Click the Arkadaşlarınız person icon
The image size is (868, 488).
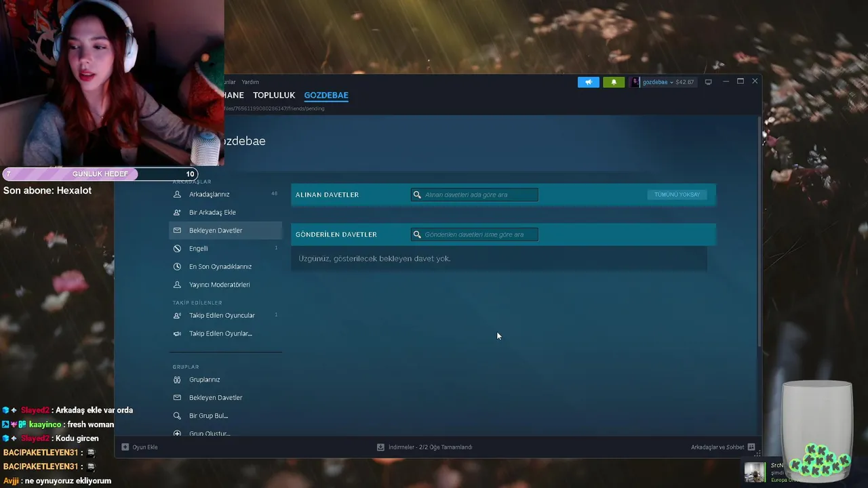point(177,195)
